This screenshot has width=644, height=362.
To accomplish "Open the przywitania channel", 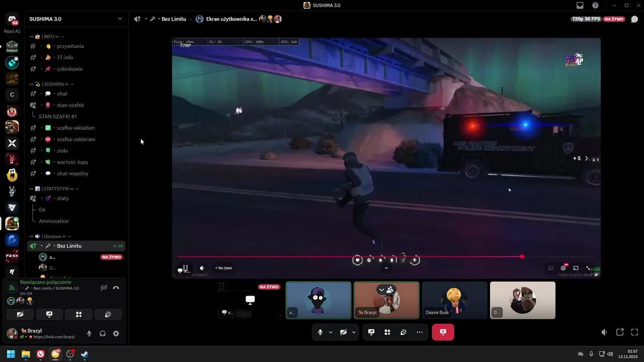I will tap(76, 46).
